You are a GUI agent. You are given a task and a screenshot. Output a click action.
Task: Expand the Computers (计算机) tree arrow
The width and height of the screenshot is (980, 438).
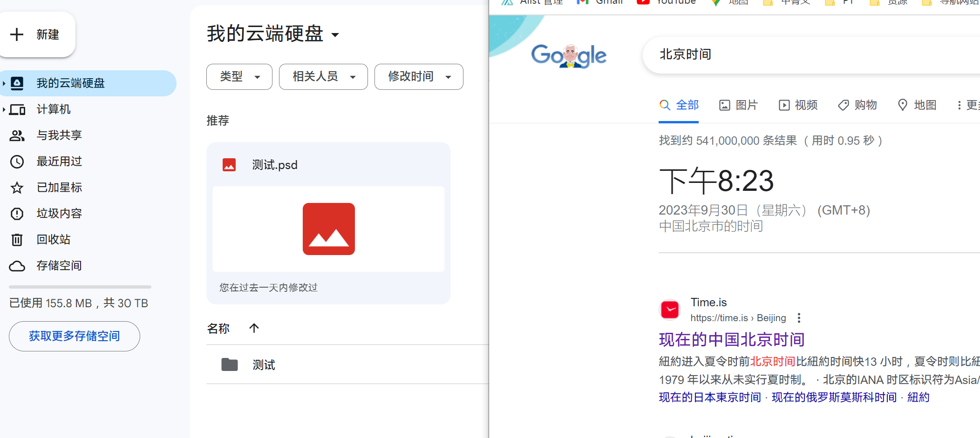(x=4, y=109)
